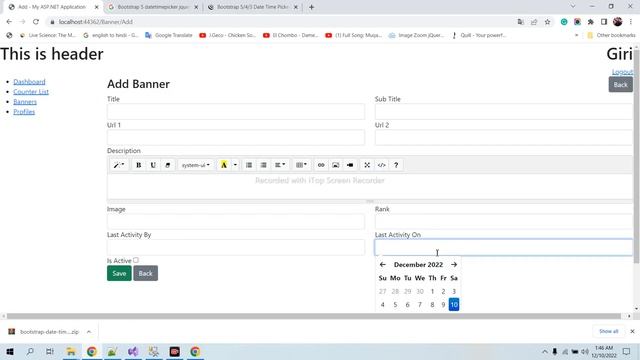The width and height of the screenshot is (640, 360).
Task: Open the Image Zoom jQuery bookmark
Action: pos(416,36)
